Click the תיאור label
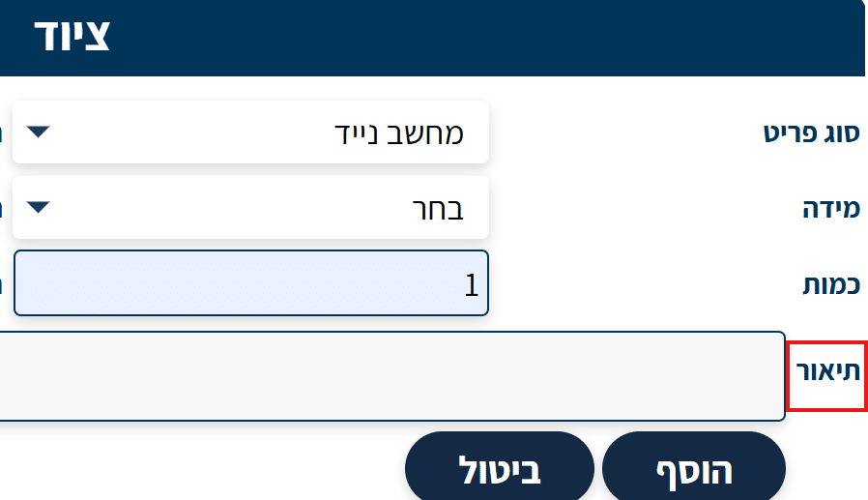 826,372
